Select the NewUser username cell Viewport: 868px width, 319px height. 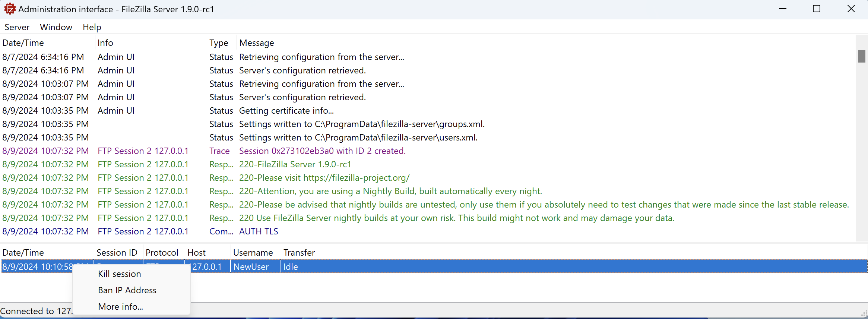pos(251,267)
